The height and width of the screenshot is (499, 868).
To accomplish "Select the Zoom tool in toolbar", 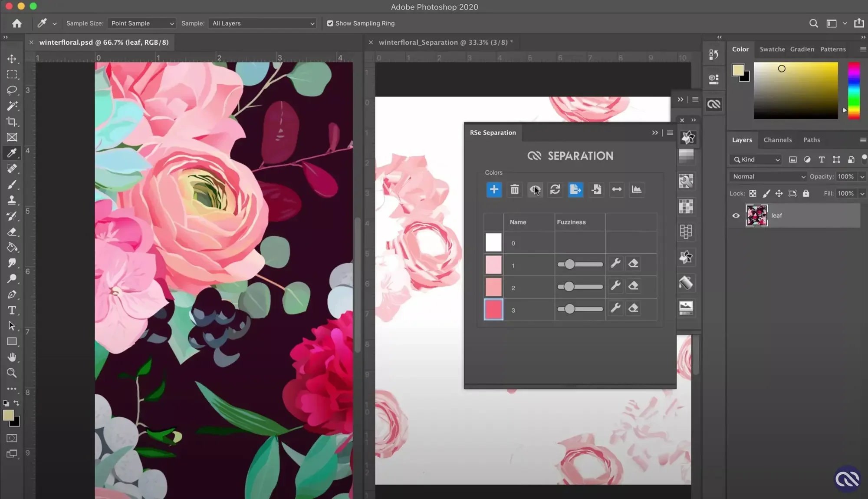I will [12, 373].
